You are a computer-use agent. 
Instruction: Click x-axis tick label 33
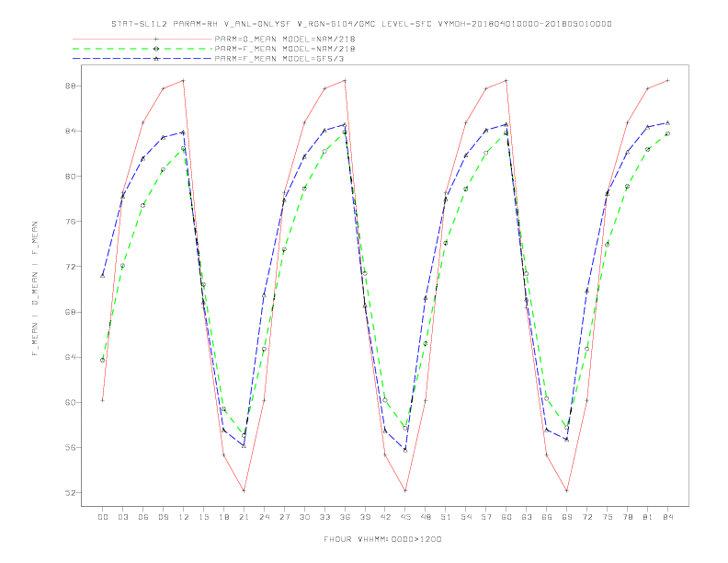tap(324, 517)
